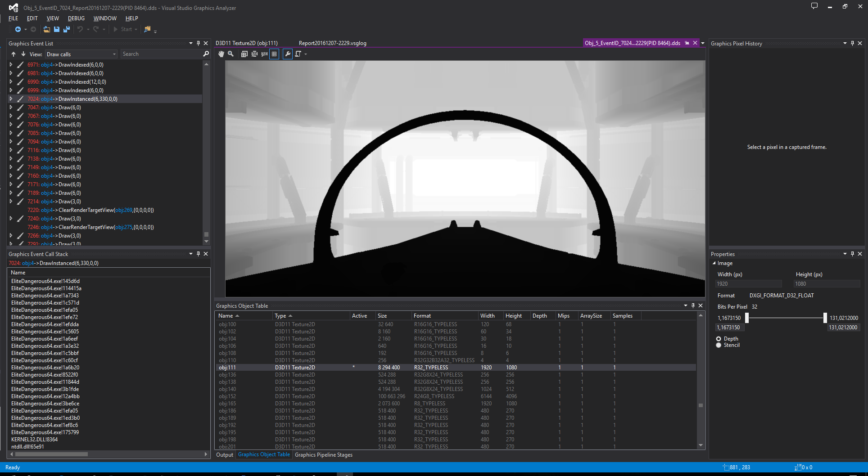Image resolution: width=868 pixels, height=476 pixels.
Task: Toggle the wrench Properties icon
Action: pos(288,54)
